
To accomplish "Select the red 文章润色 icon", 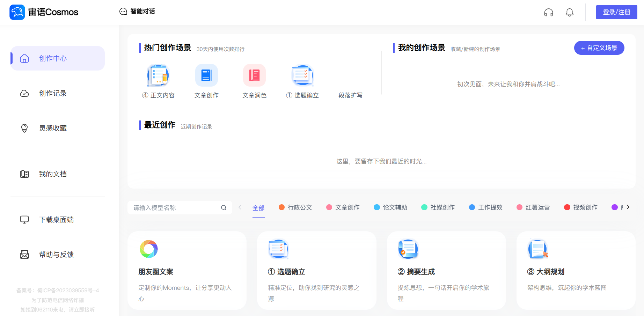I will pos(254,75).
